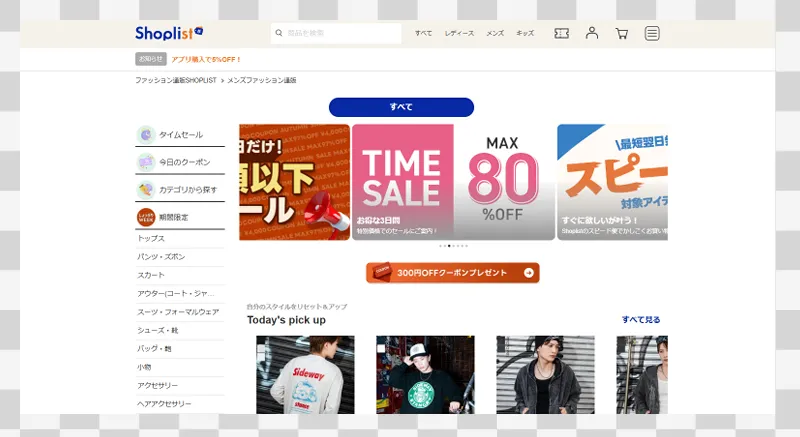Open the トップス category in sidebar
This screenshot has height=437, width=800.
tap(152, 239)
